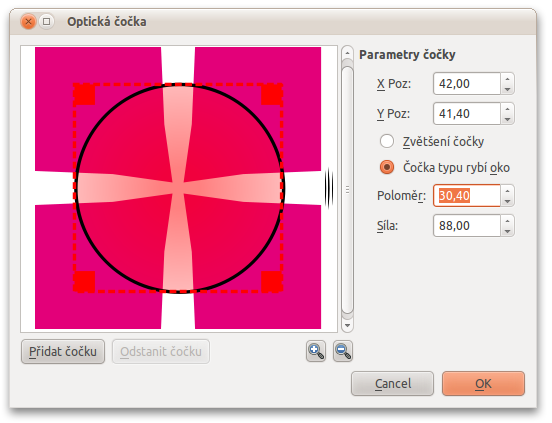Select the Zvětšení čočky radio option
This screenshot has height=423, width=552.
tap(387, 141)
